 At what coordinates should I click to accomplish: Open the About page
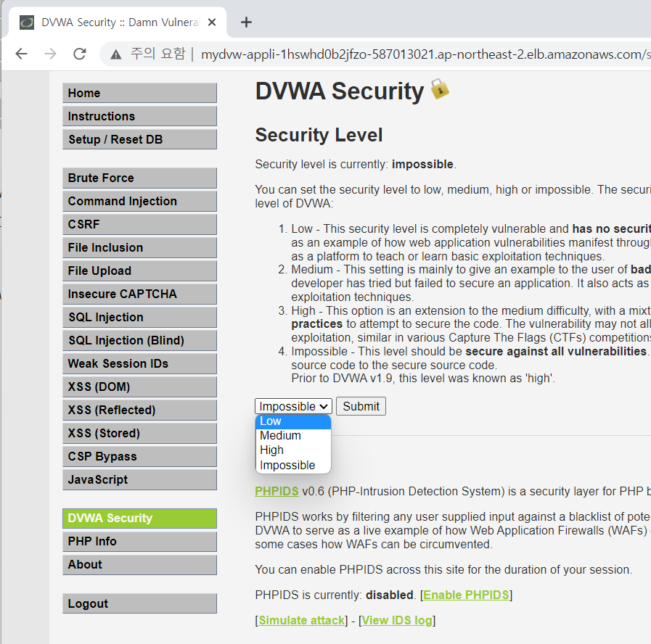point(139,565)
